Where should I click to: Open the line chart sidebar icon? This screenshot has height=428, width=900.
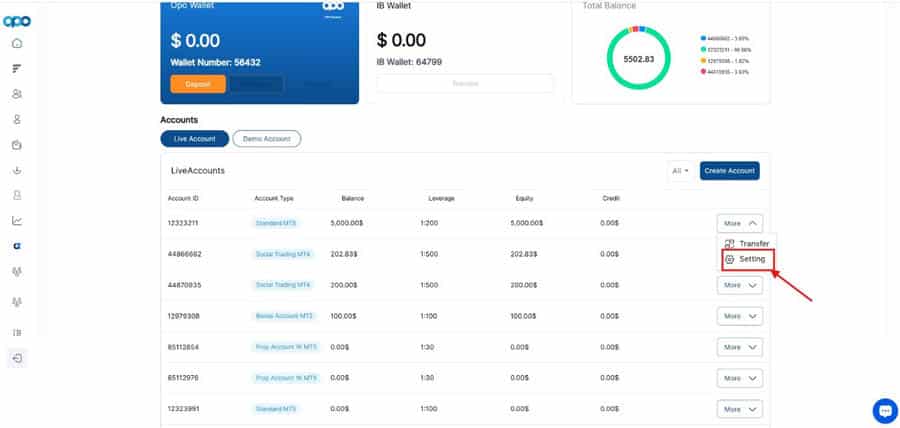[x=17, y=221]
